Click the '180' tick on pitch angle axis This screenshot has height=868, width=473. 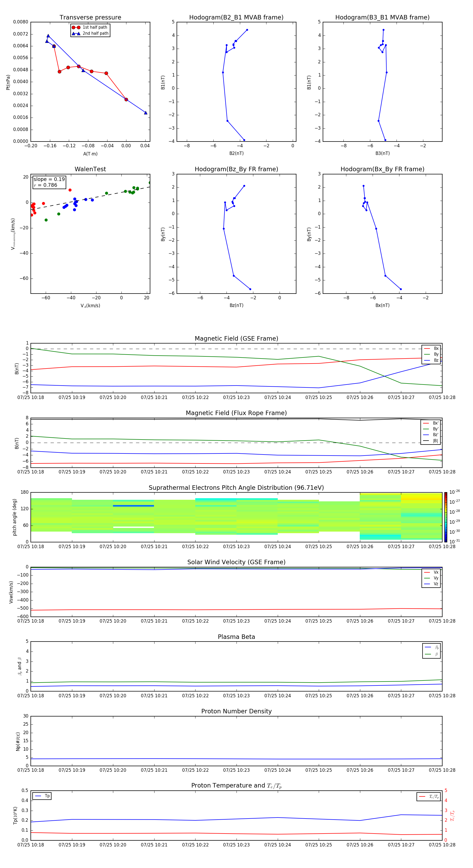point(25,492)
